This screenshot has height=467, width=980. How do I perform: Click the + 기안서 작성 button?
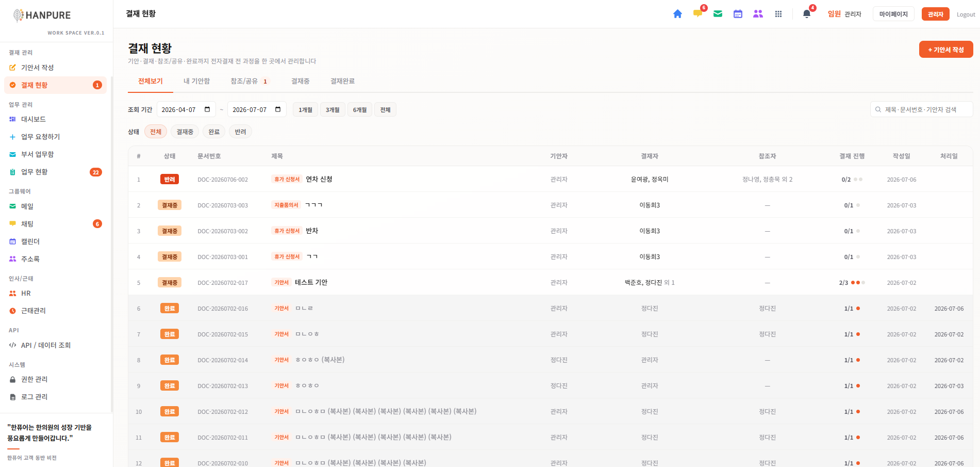[x=946, y=50]
